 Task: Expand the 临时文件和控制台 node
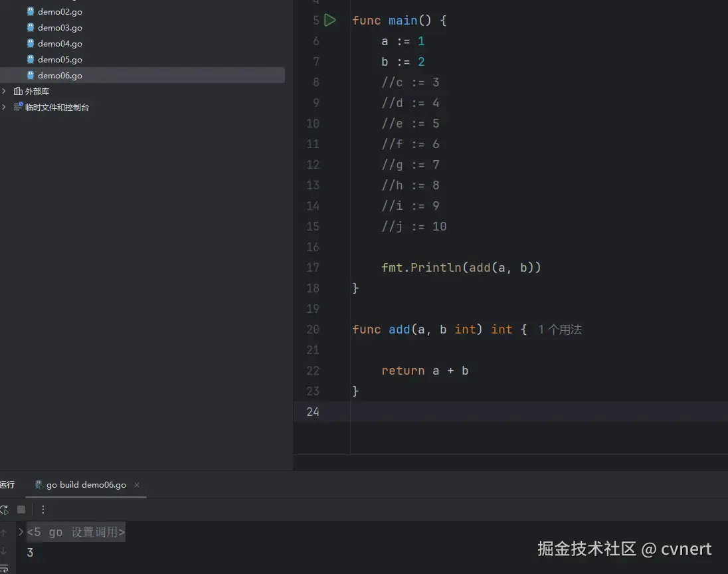point(4,107)
